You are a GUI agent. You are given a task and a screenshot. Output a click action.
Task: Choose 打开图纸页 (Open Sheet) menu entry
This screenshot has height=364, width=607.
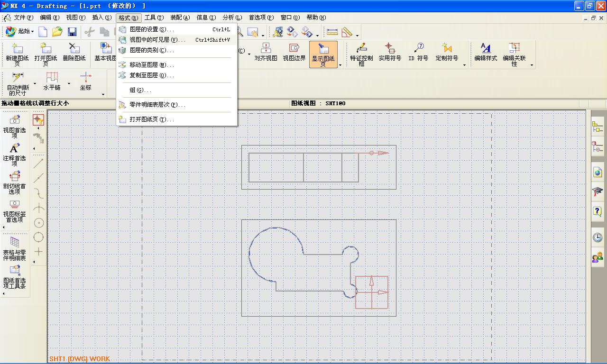pyautogui.click(x=176, y=119)
